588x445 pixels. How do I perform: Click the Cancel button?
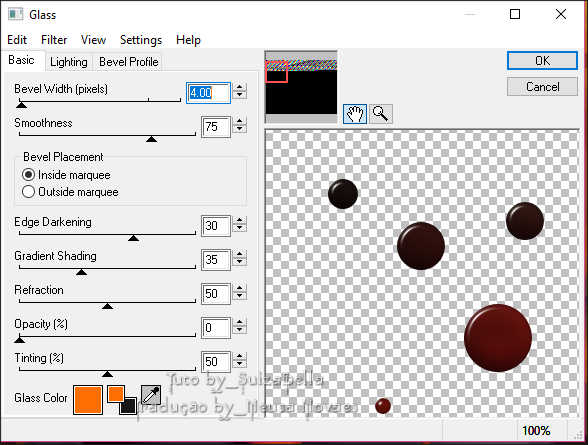(x=542, y=87)
